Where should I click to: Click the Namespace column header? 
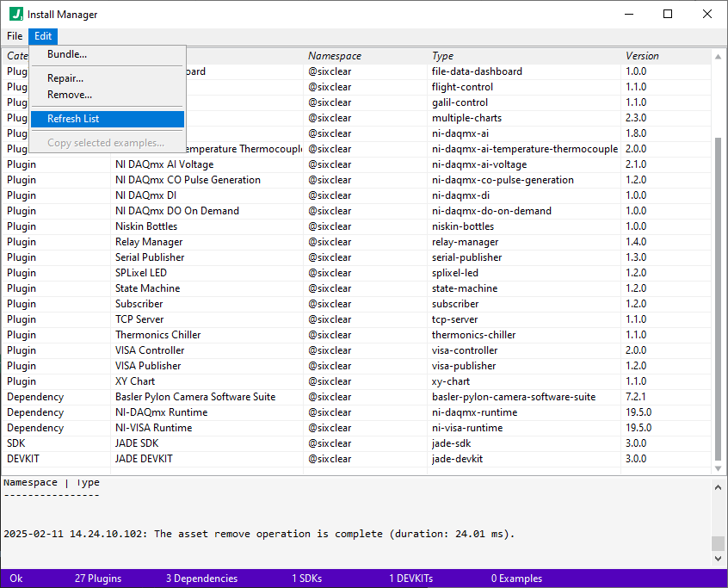click(x=335, y=55)
